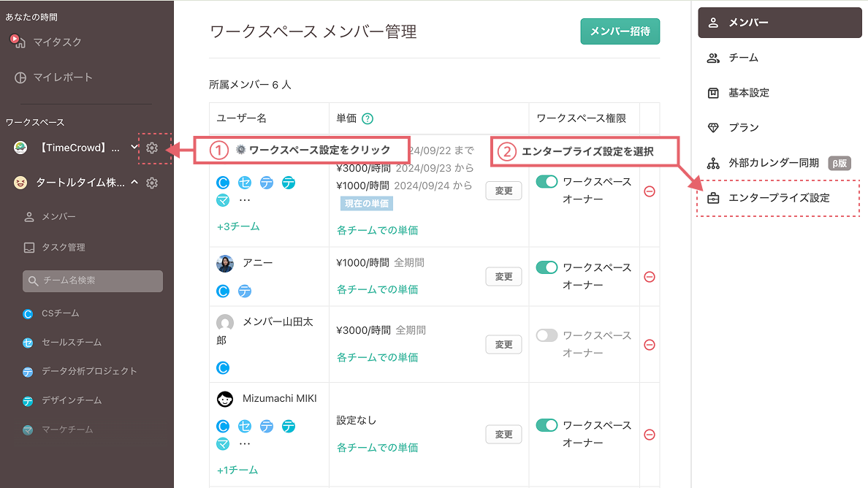Click the gear icon beside タートルタイム株式会社
The height and width of the screenshot is (488, 868).
pos(152,183)
